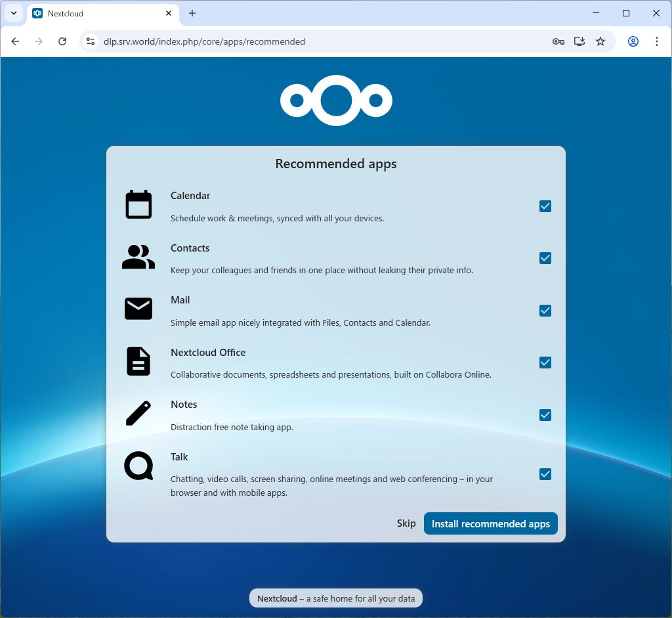672x618 pixels.
Task: Open Chrome three-dot menu
Action: pyautogui.click(x=656, y=41)
